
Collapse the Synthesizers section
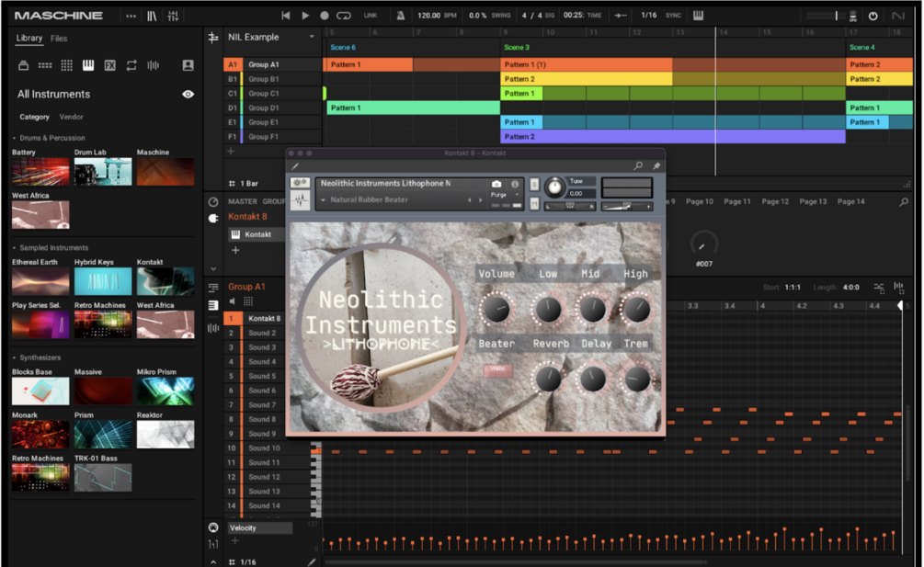coord(14,358)
